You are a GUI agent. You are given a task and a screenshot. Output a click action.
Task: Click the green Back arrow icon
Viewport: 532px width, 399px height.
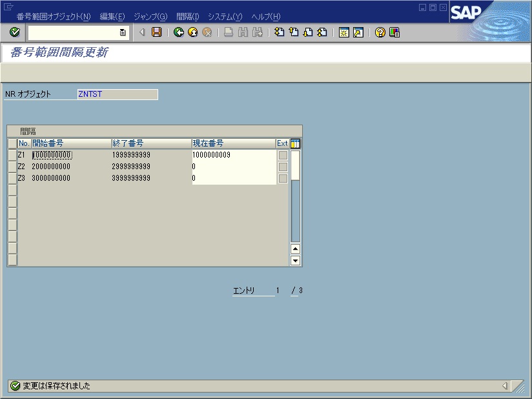(x=179, y=32)
